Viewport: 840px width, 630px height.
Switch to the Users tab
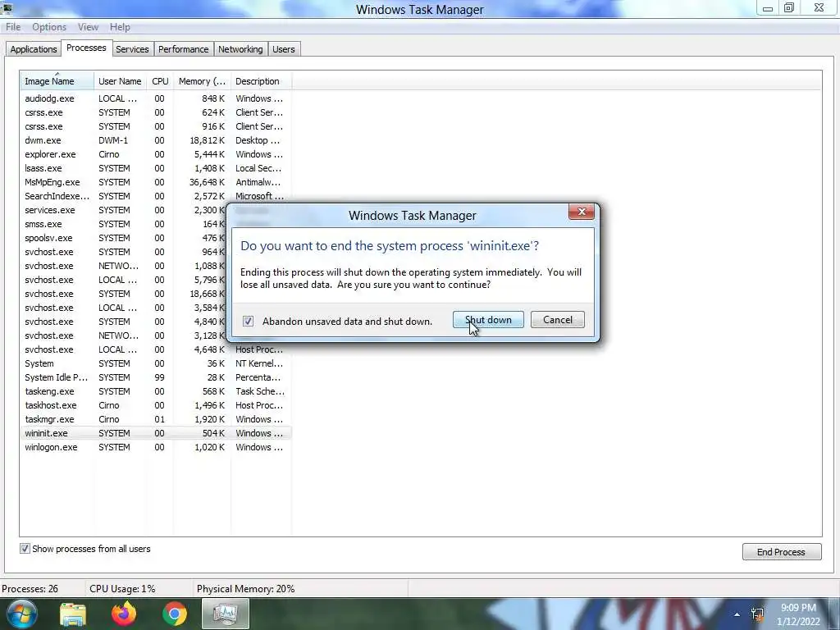[283, 49]
